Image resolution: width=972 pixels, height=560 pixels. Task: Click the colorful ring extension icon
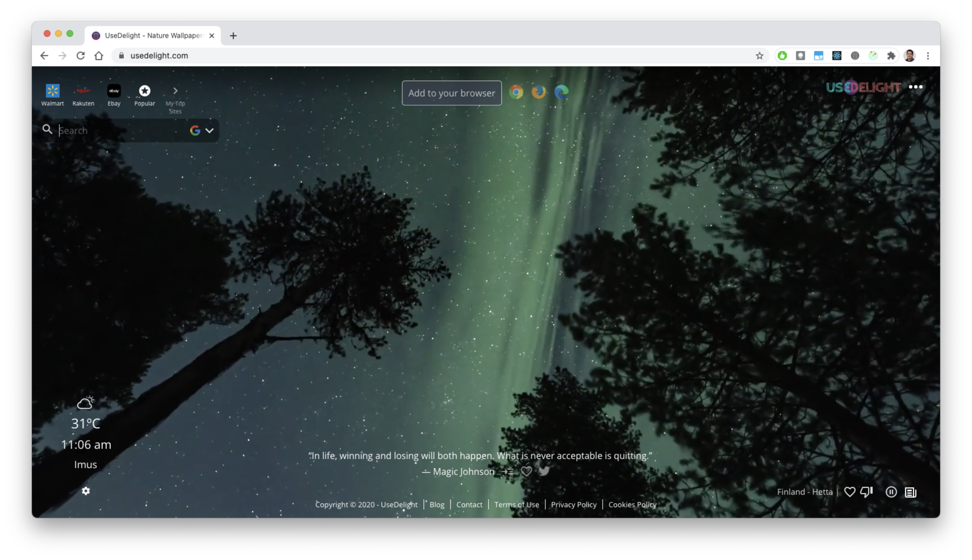(x=873, y=56)
